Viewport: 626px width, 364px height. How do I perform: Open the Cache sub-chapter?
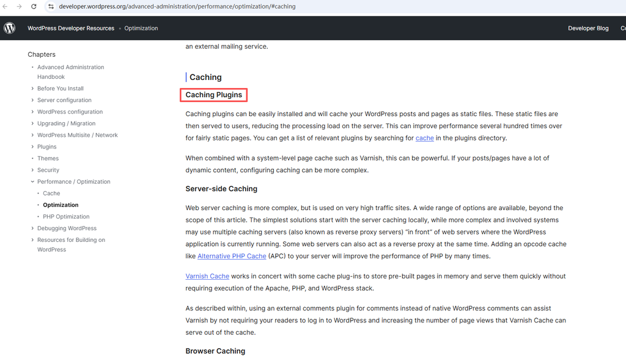(51, 193)
